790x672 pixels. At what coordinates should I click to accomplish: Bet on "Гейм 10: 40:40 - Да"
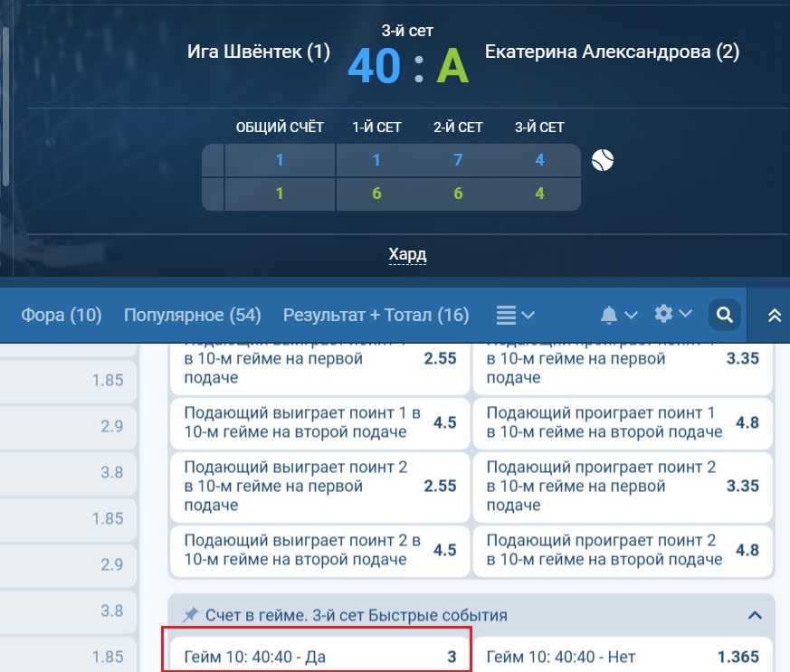pyautogui.click(x=319, y=658)
